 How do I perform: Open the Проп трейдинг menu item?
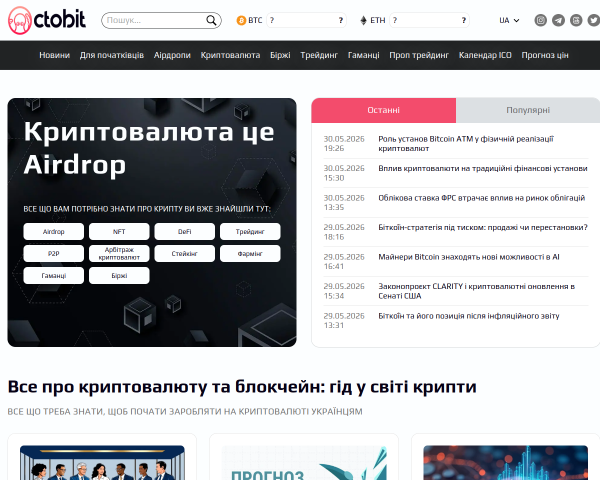coord(419,55)
